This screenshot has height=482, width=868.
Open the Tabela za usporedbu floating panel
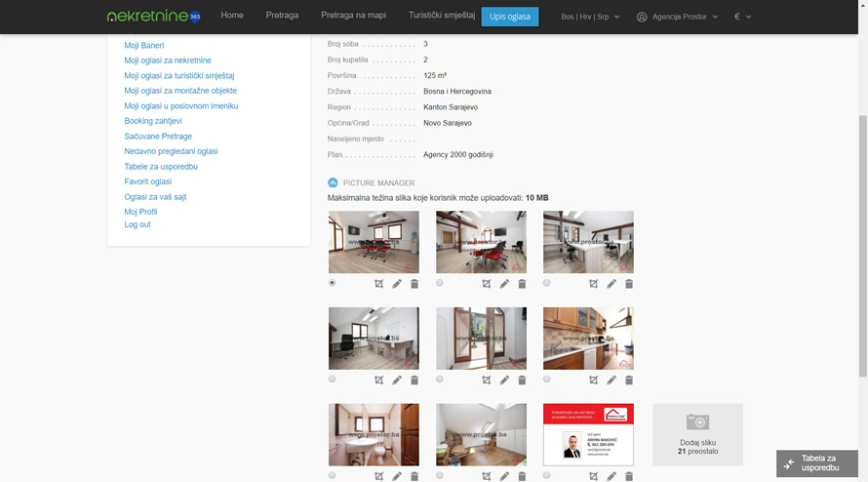[x=817, y=463]
